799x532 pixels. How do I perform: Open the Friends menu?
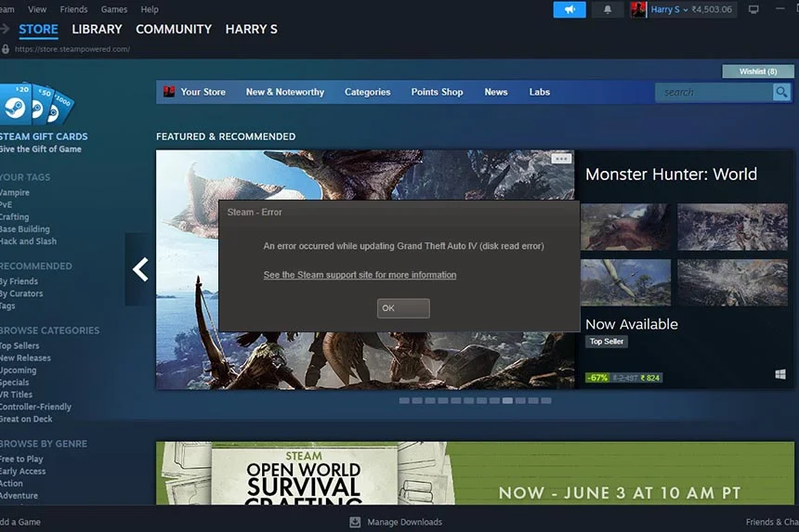point(73,9)
